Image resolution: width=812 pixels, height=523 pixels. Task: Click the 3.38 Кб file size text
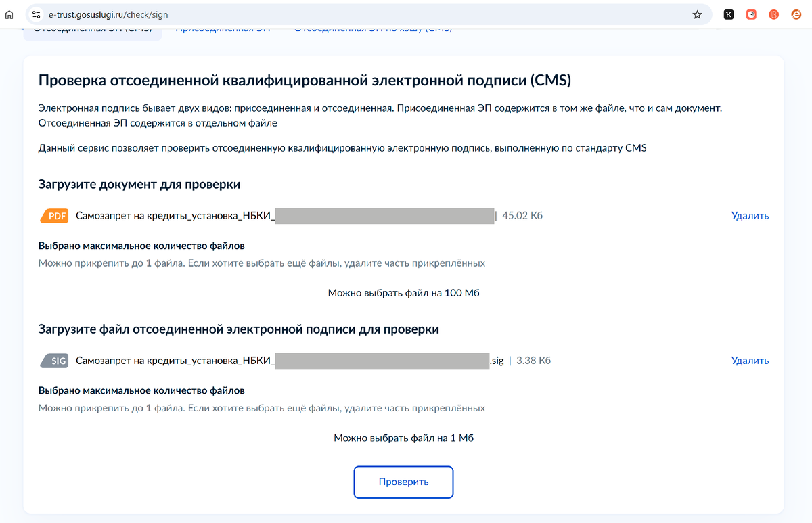(x=533, y=361)
